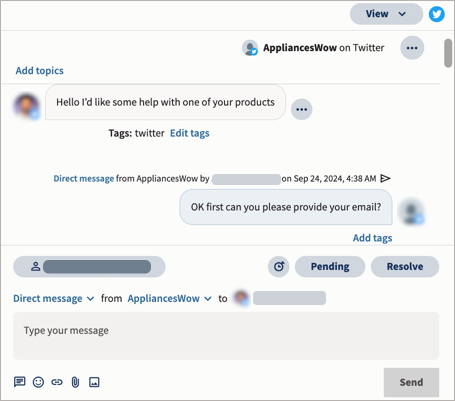The image size is (455, 401).
Task: Expand the AppliancesWow sender dropdown
Action: (x=169, y=299)
